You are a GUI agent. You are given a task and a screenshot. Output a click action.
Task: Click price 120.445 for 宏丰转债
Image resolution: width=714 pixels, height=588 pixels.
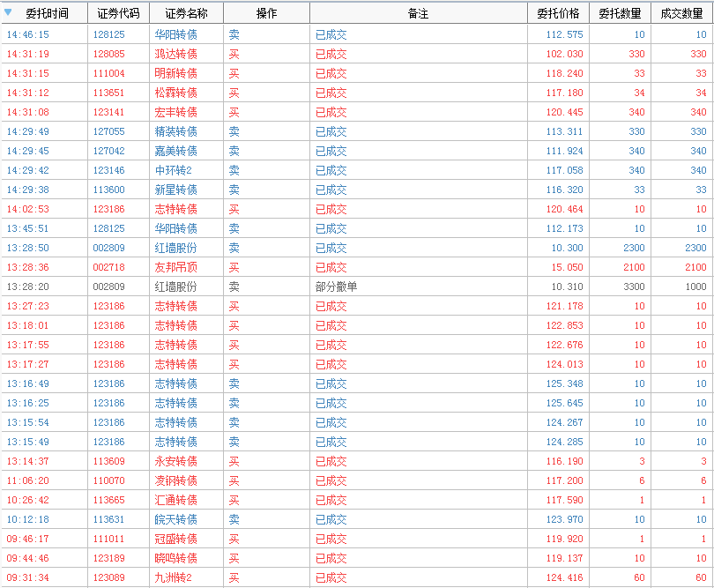point(565,112)
